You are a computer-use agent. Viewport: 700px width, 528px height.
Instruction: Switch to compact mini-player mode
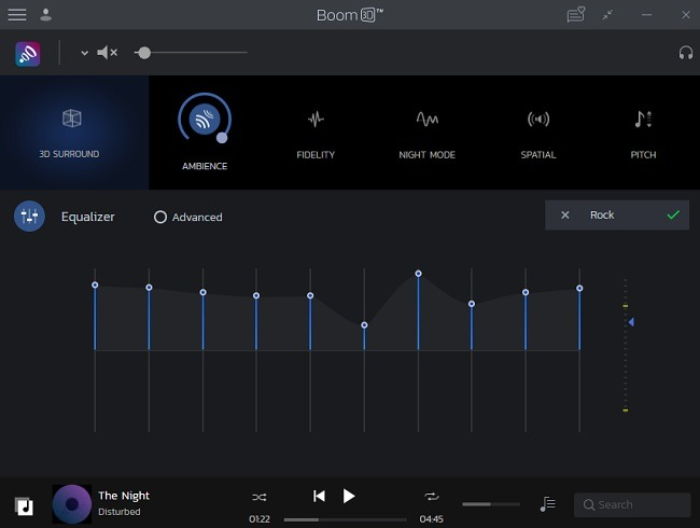pos(608,15)
